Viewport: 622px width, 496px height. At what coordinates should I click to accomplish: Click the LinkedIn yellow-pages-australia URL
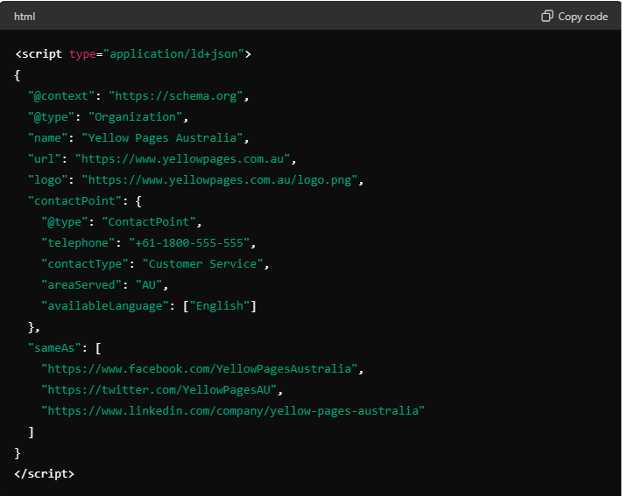click(x=233, y=411)
